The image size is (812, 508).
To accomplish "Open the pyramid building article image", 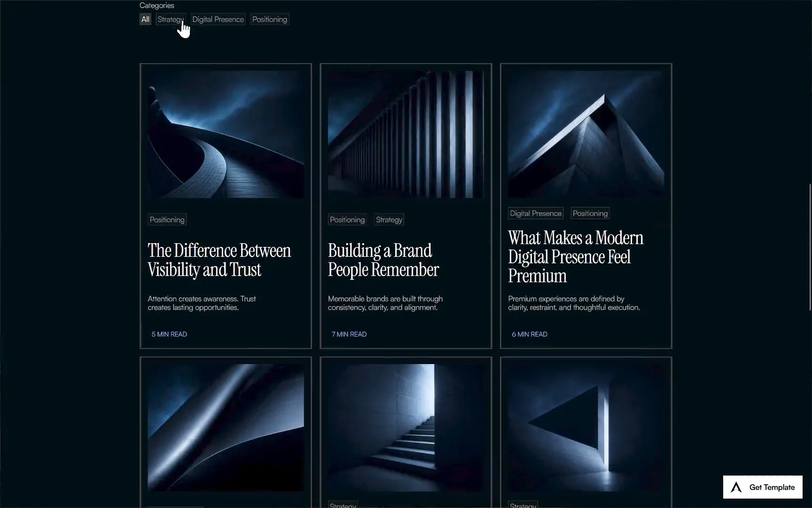I will [x=586, y=135].
